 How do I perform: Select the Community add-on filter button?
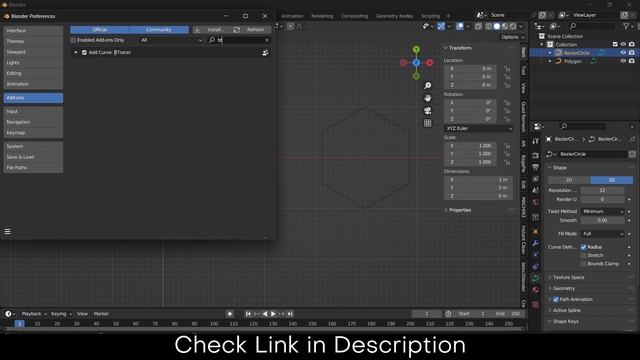(x=159, y=30)
